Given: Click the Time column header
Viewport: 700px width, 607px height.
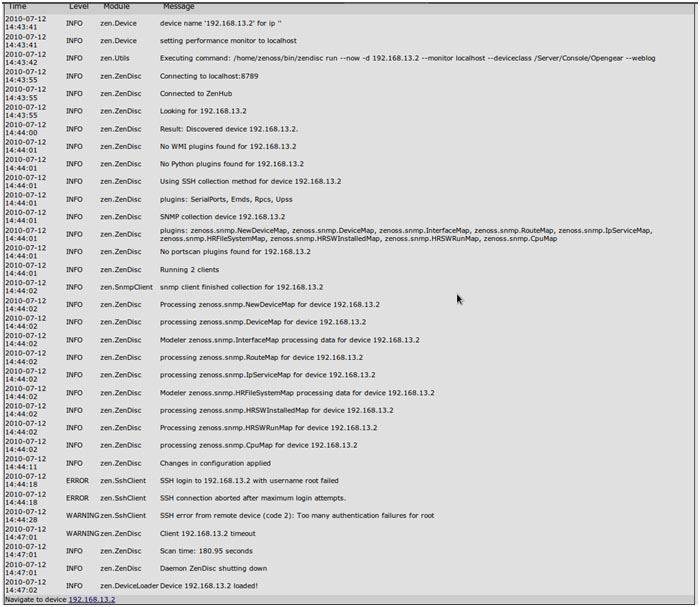Looking at the screenshot, I should pos(17,6).
